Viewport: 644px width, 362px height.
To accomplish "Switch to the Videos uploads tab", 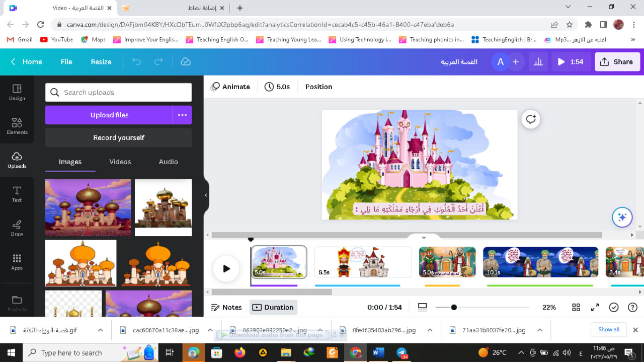I will 120,162.
